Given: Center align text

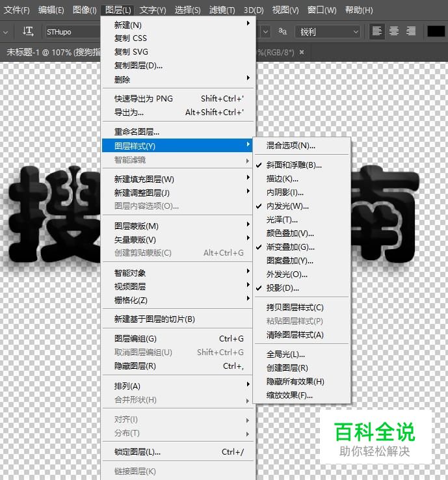Looking at the screenshot, I should pos(394,31).
